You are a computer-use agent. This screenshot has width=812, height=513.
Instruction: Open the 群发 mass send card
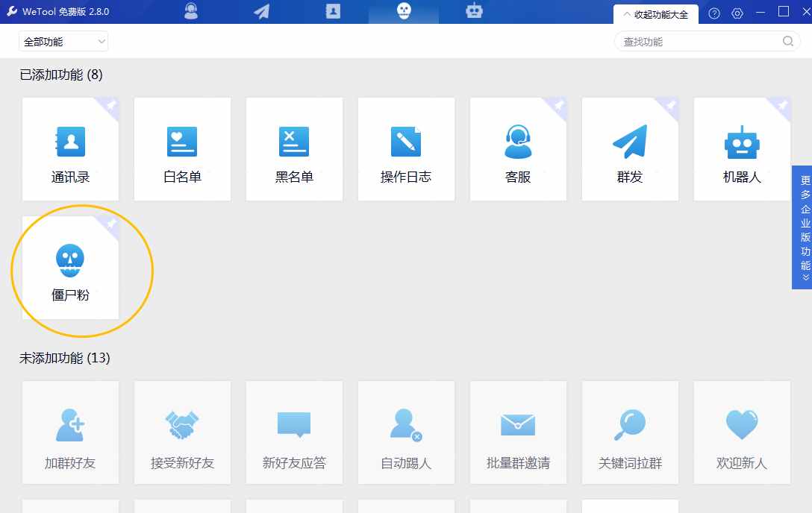[630, 149]
